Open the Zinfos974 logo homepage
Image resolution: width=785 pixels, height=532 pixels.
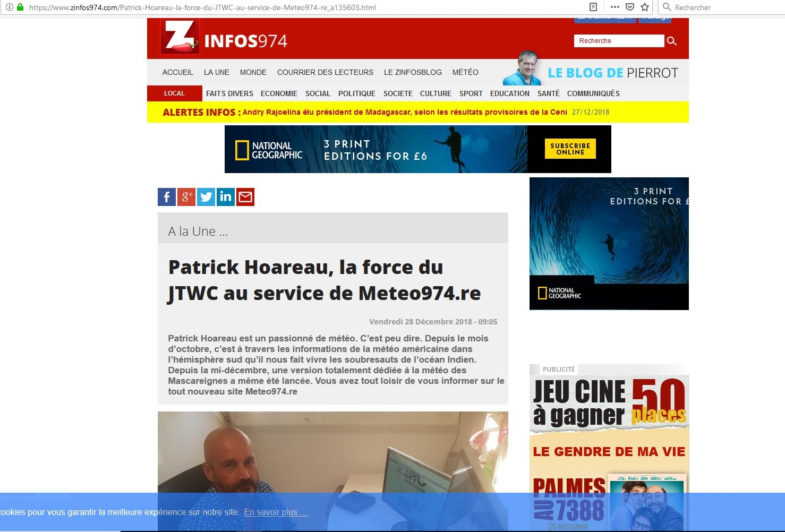[x=224, y=37]
